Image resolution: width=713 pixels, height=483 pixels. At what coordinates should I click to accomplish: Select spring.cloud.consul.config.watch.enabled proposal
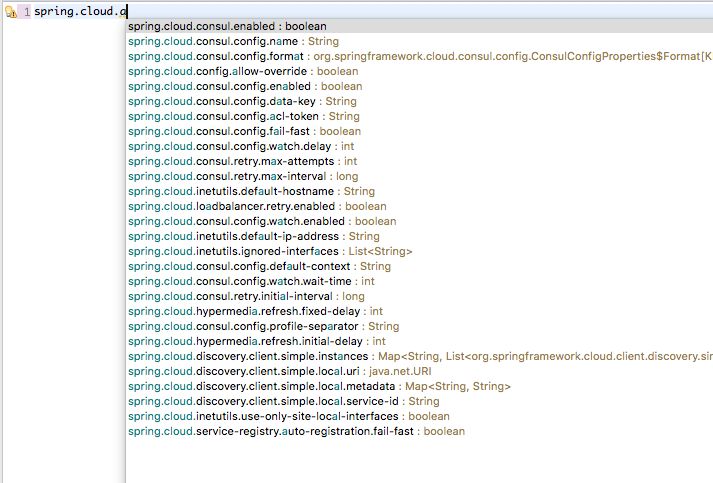pyautogui.click(x=419, y=221)
